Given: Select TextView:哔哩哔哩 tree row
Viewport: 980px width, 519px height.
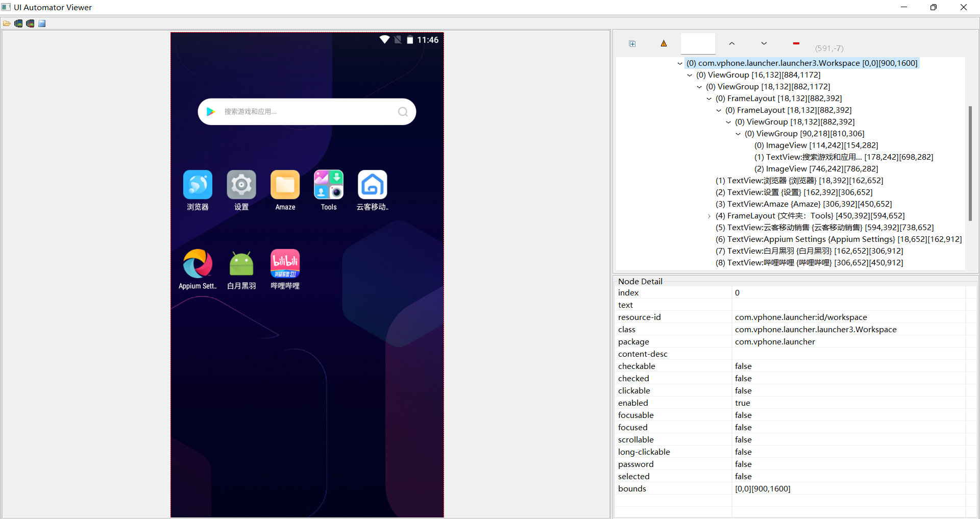Looking at the screenshot, I should 809,263.
